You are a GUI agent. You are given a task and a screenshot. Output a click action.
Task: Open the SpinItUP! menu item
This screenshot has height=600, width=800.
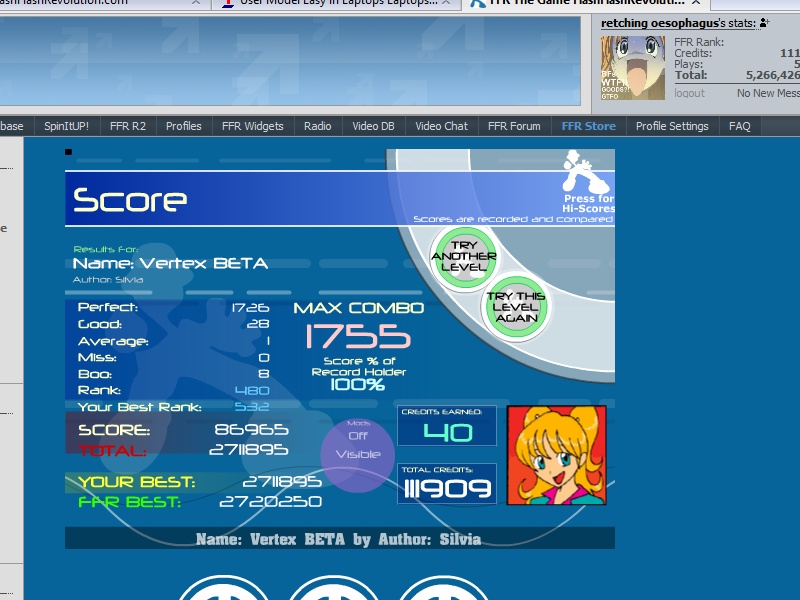66,126
